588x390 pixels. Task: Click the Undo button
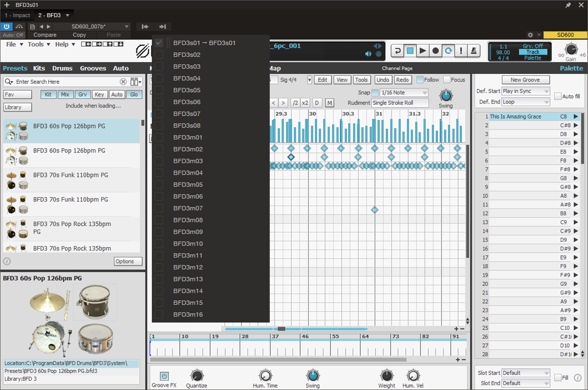point(383,80)
